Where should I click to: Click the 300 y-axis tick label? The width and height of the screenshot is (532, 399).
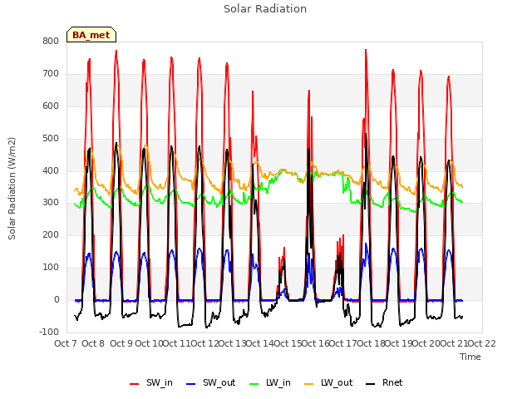51,203
